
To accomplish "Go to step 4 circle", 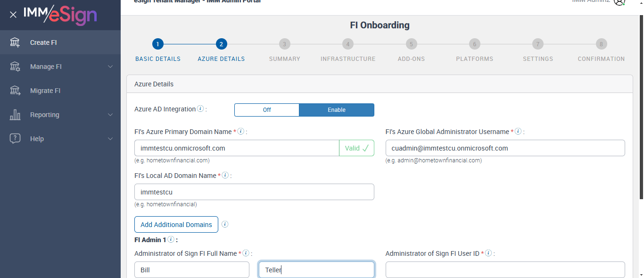I will pyautogui.click(x=348, y=44).
